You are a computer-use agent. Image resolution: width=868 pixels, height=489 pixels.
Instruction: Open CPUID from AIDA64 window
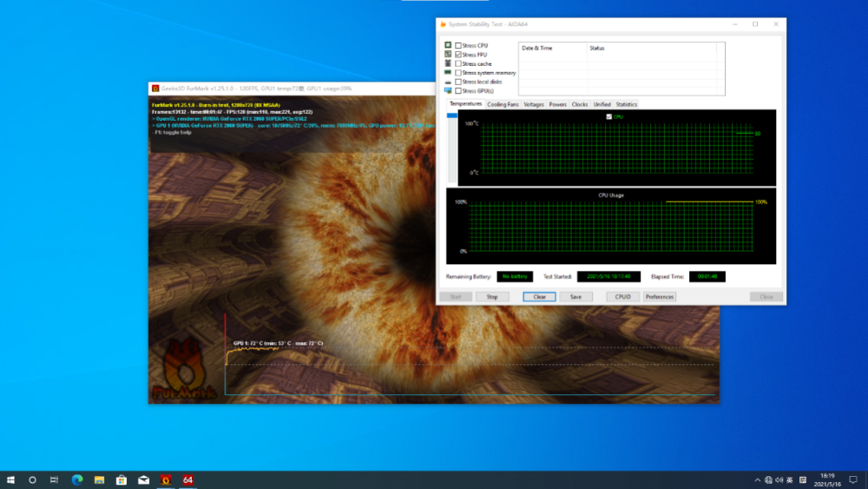pos(622,297)
